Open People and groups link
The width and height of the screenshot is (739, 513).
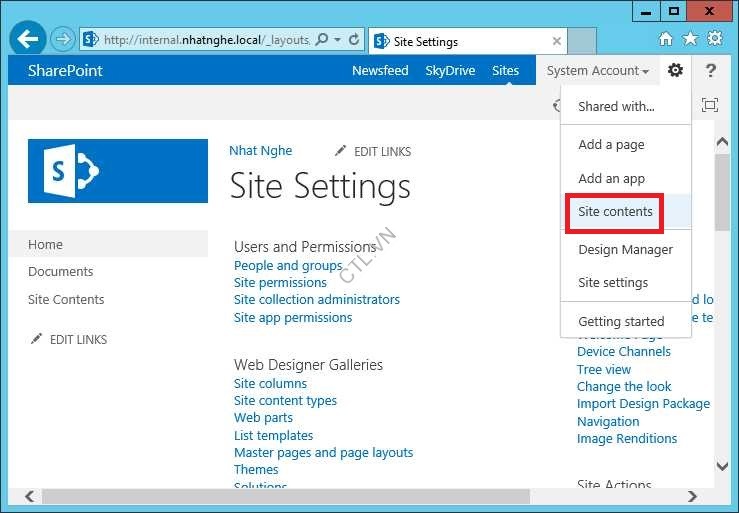coord(288,265)
